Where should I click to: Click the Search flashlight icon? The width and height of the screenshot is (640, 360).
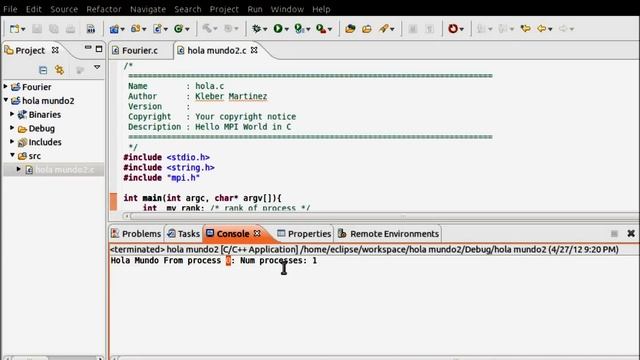(x=384, y=29)
